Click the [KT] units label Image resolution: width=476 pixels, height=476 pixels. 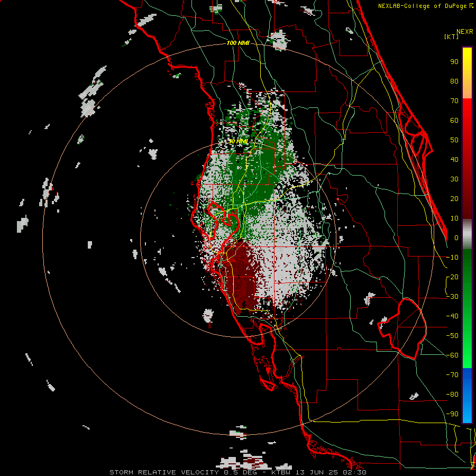click(x=451, y=36)
